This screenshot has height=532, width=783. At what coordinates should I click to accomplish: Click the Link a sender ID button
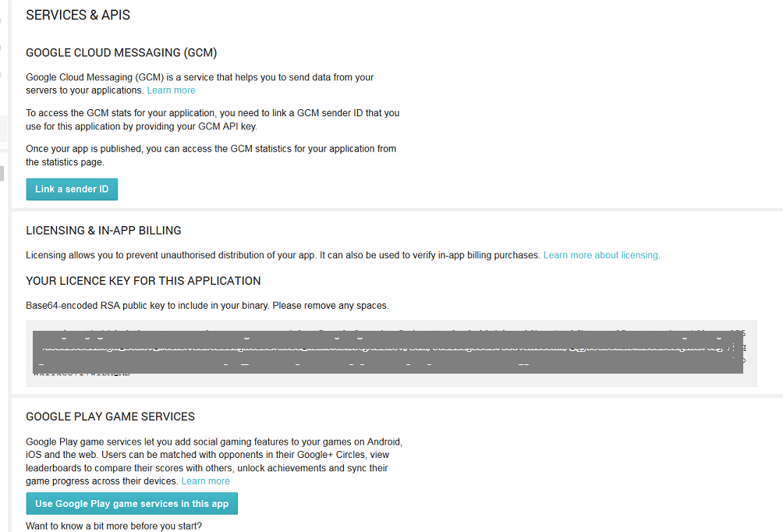(72, 190)
